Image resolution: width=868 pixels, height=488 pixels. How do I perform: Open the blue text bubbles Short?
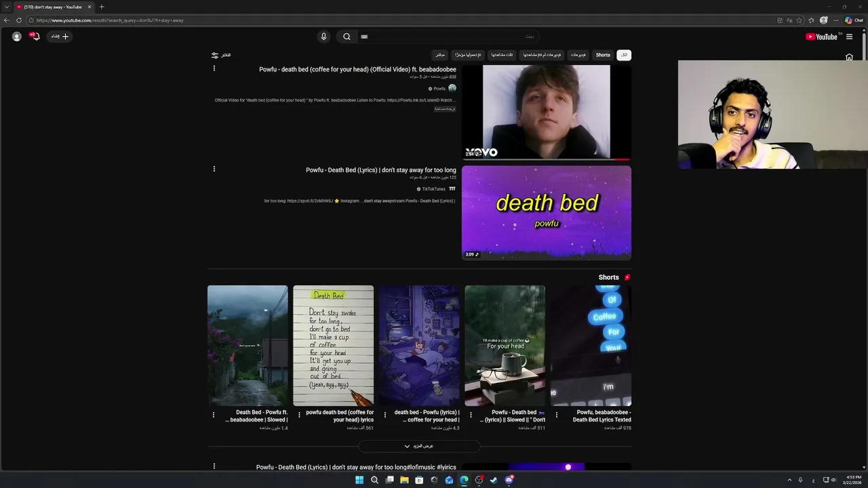tap(591, 346)
